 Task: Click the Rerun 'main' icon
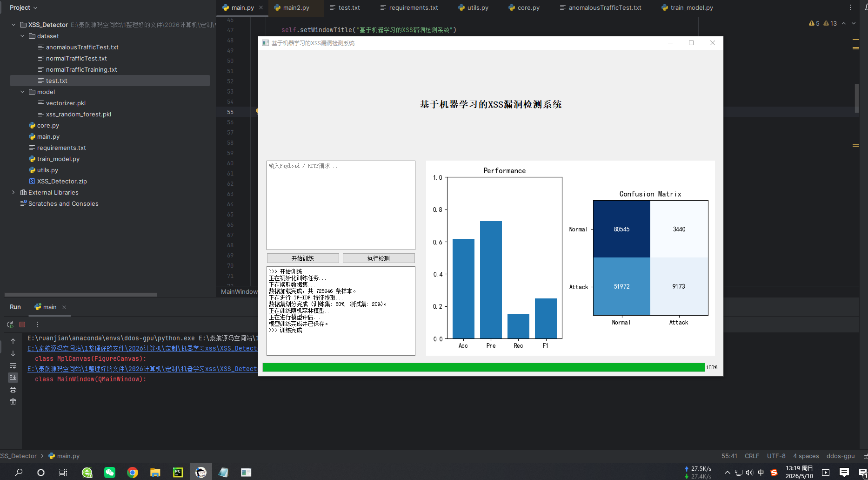10,325
